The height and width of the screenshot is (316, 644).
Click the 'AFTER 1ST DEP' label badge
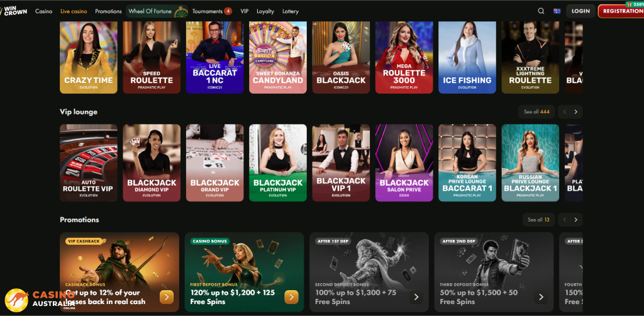pos(333,241)
